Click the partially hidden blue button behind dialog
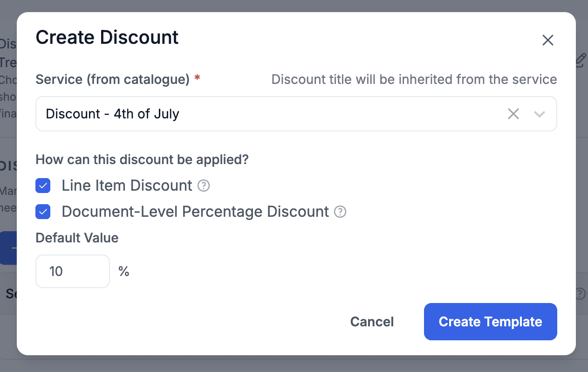 click(x=8, y=248)
